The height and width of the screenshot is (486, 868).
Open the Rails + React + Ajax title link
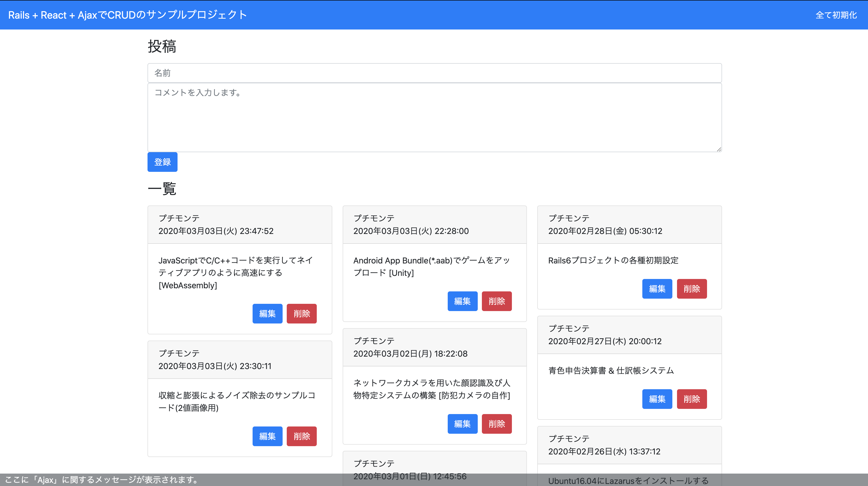127,15
